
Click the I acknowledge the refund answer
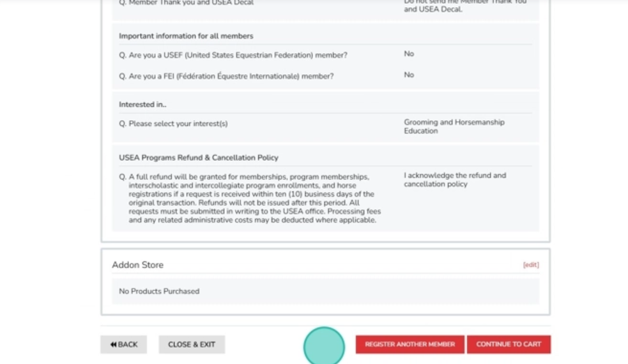[454, 179]
